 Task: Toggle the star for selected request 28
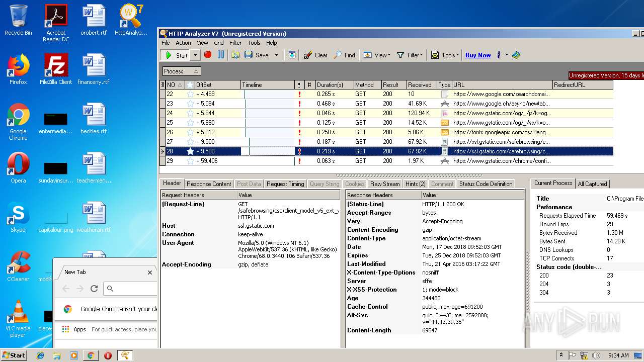(x=190, y=151)
